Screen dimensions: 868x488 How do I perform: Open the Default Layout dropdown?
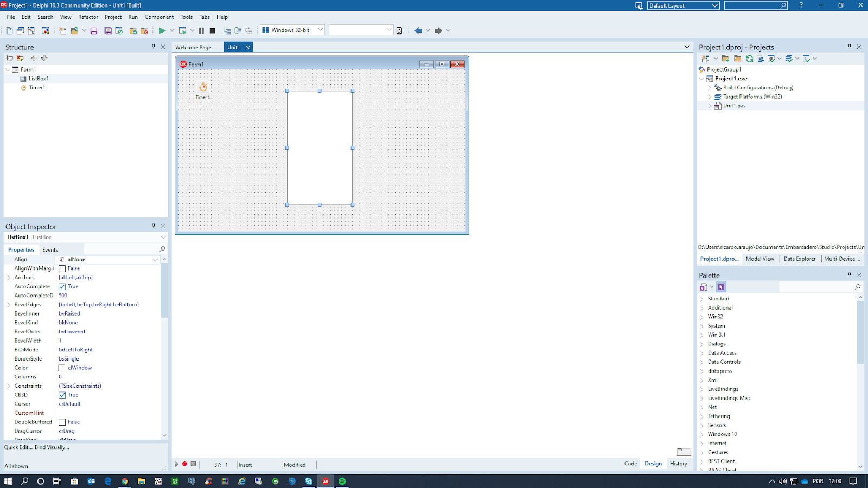point(714,5)
